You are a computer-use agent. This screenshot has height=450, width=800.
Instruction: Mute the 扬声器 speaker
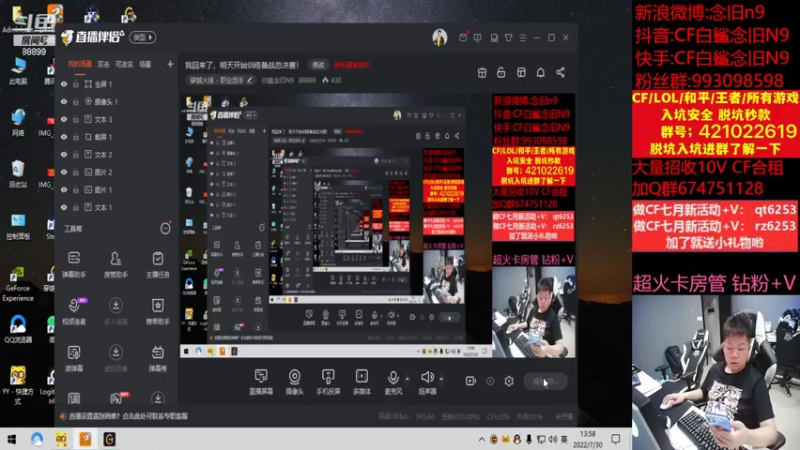(x=427, y=382)
